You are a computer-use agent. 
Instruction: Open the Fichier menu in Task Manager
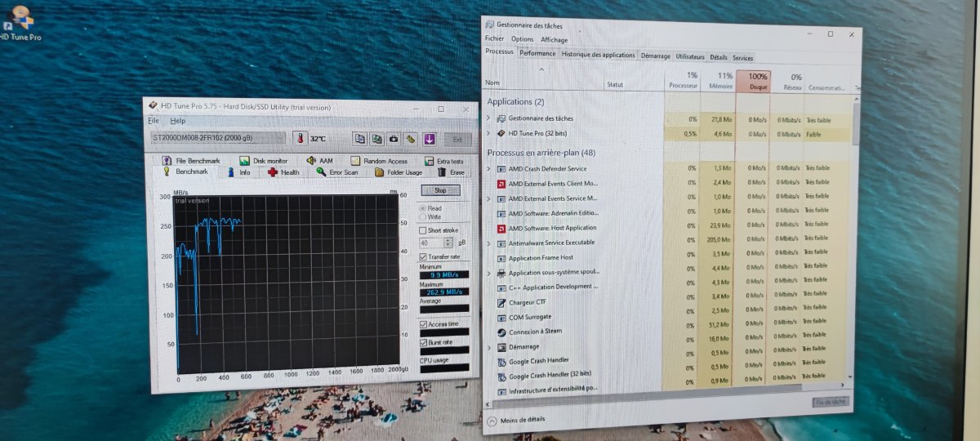click(x=494, y=38)
